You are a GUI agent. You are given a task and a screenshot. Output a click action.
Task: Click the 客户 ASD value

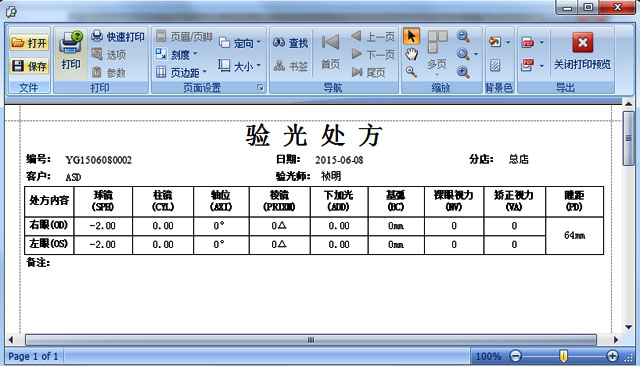73,177
